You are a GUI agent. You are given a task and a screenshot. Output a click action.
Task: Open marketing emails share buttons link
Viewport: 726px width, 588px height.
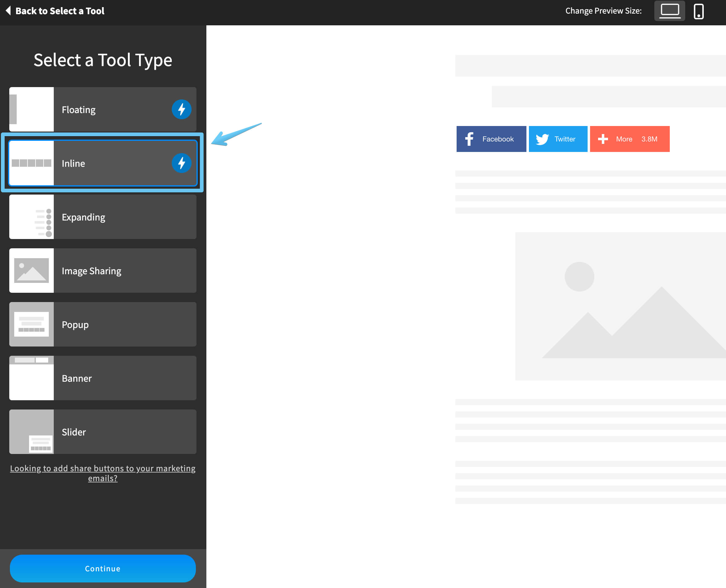point(103,473)
